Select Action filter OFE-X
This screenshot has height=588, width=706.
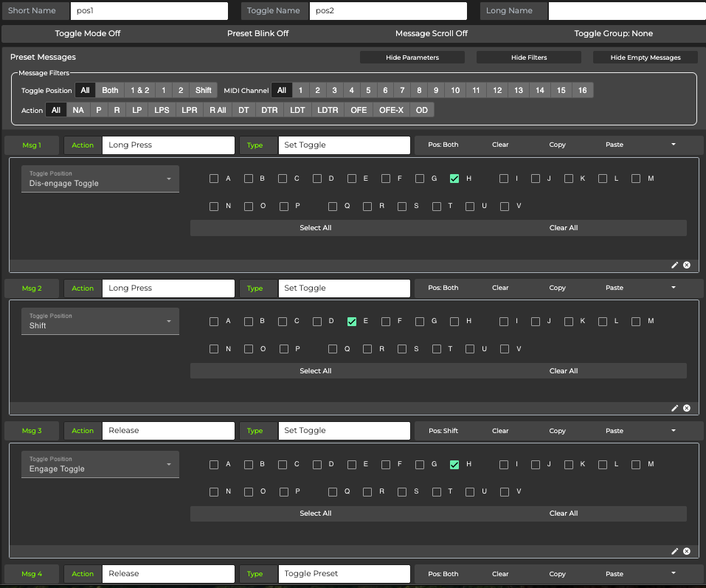coord(391,110)
